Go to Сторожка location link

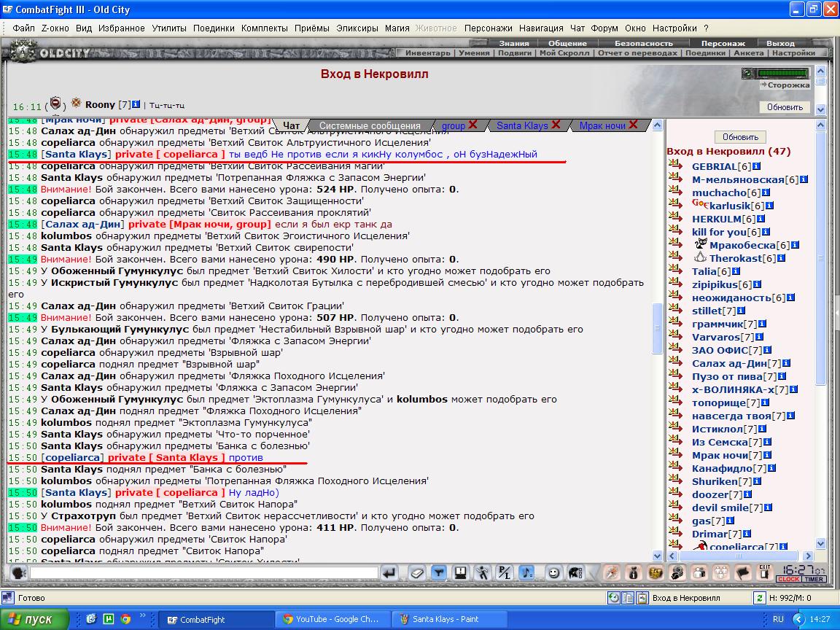point(785,85)
